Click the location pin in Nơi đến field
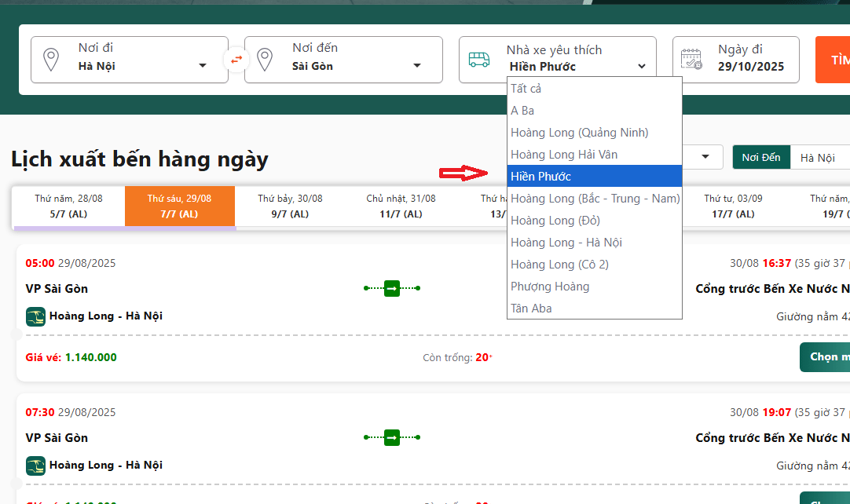The image size is (850, 504). (x=265, y=60)
